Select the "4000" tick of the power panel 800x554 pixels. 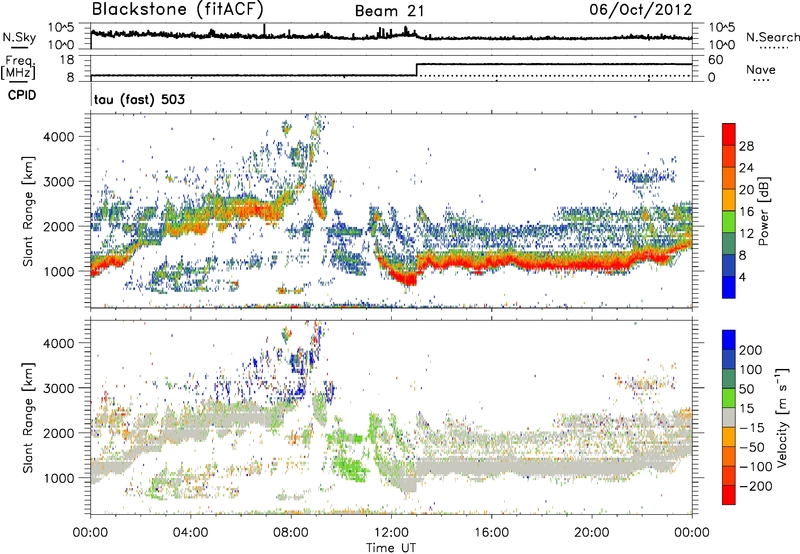click(x=58, y=137)
